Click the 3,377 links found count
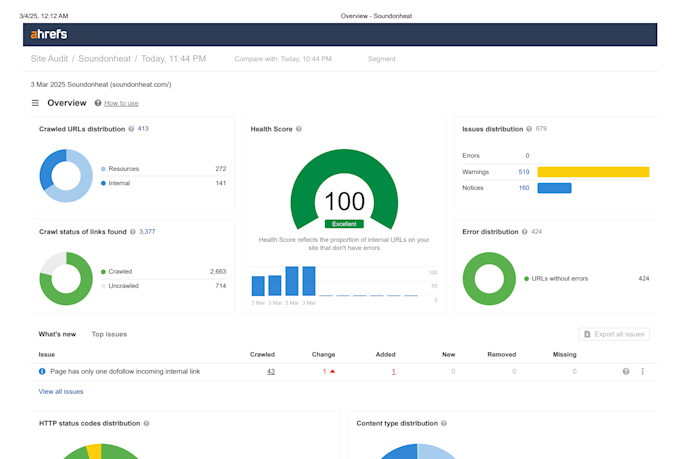 pyautogui.click(x=147, y=232)
